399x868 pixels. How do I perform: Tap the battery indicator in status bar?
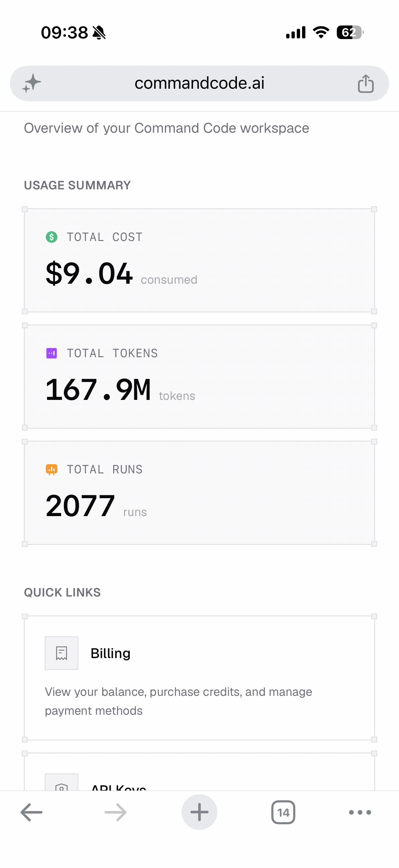[350, 32]
